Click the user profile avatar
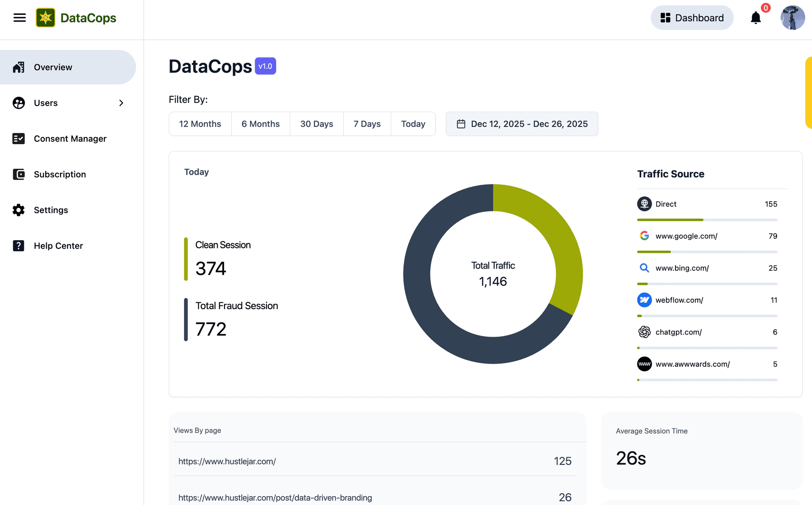 792,18
